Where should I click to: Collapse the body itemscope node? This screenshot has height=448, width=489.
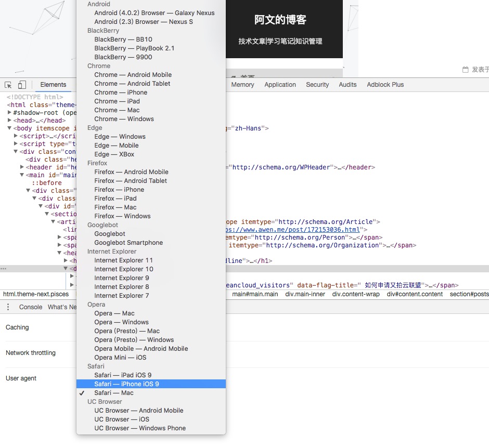[10, 128]
